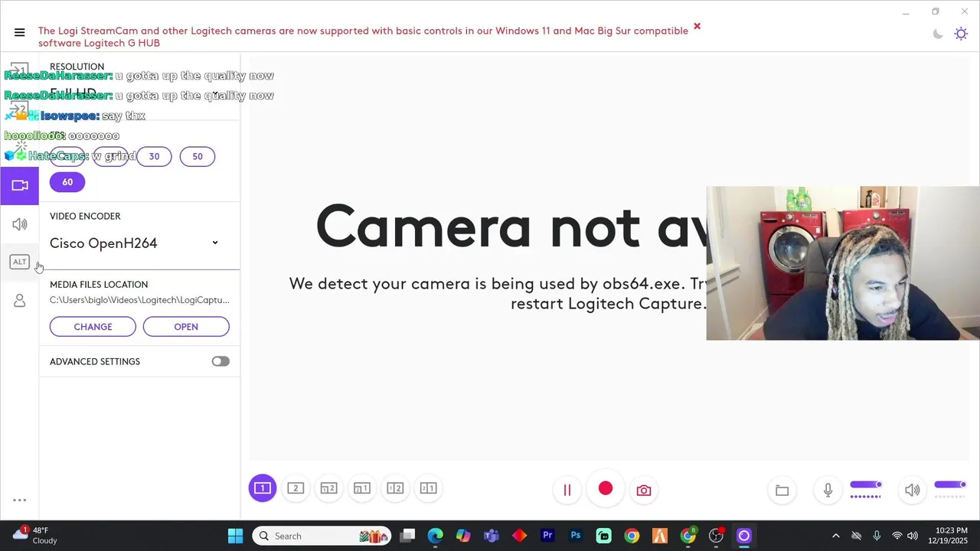Take a snapshot with camera icon

(644, 490)
